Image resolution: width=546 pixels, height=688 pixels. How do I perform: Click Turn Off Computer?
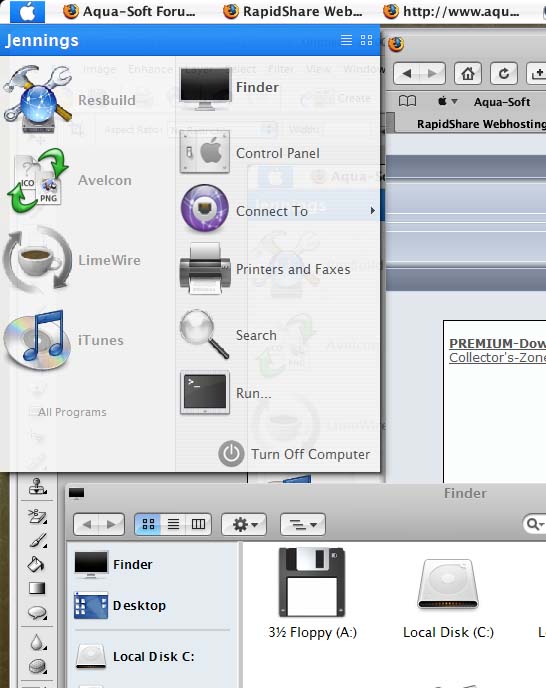(294, 454)
